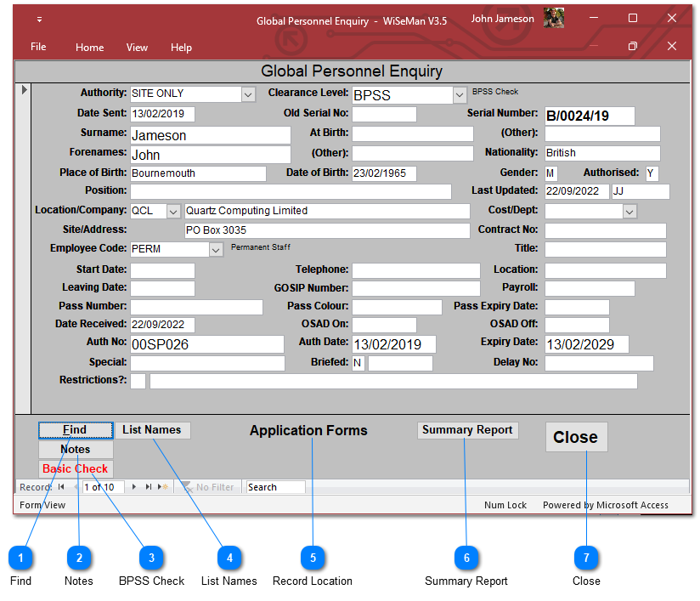This screenshot has width=700, height=601.
Task: Open the Clearance Level dropdown list
Action: (460, 95)
